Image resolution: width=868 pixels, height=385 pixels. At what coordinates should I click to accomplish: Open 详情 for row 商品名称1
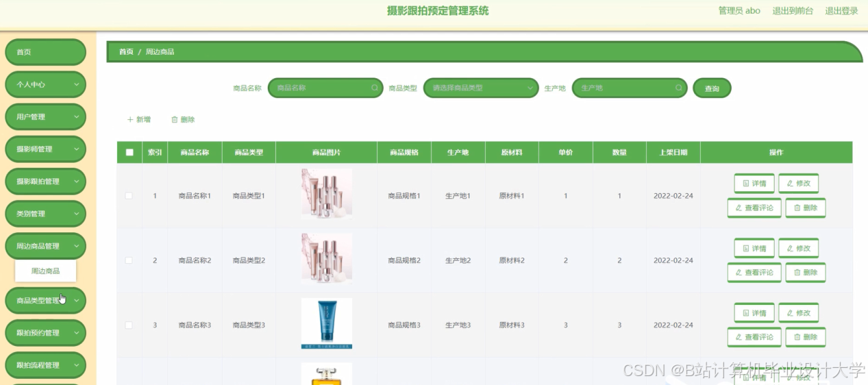(x=754, y=184)
